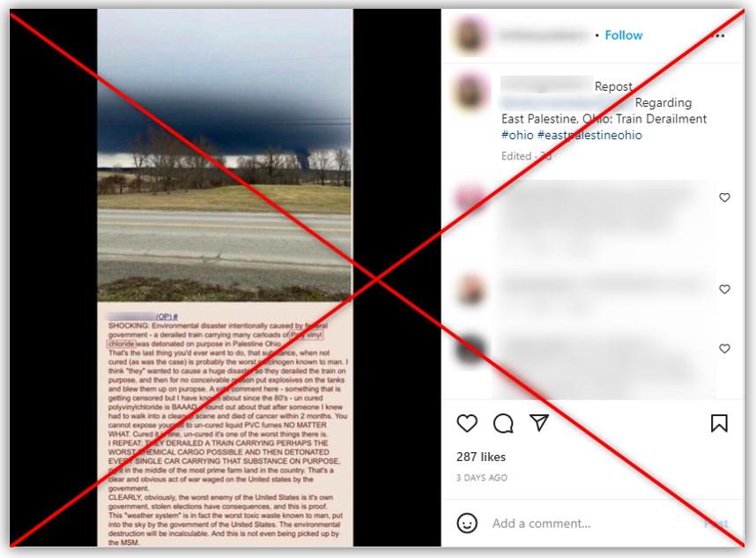Viewport: 756px width, 558px height.
Task: Open the three-dots more options menu
Action: 718,35
